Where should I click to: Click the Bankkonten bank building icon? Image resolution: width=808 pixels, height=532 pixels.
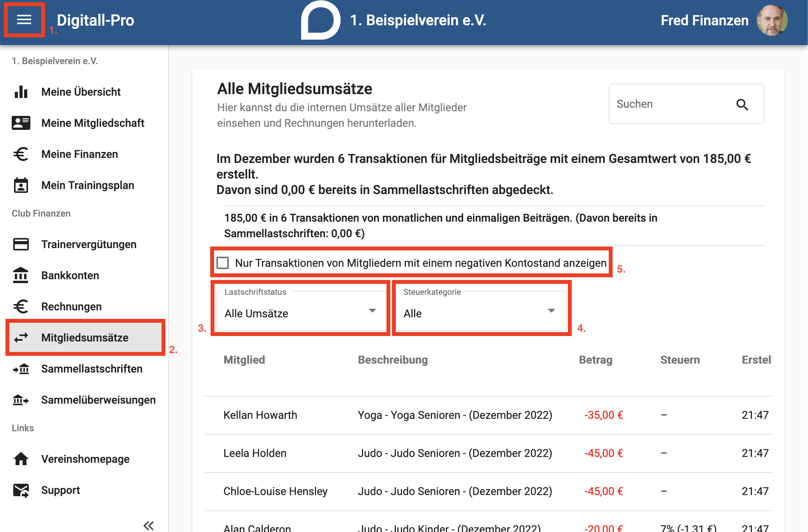21,275
